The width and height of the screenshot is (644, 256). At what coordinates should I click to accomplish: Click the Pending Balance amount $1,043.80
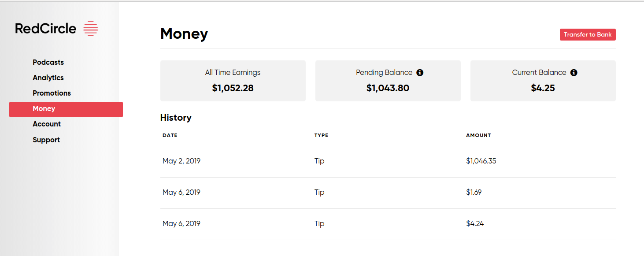pyautogui.click(x=388, y=88)
